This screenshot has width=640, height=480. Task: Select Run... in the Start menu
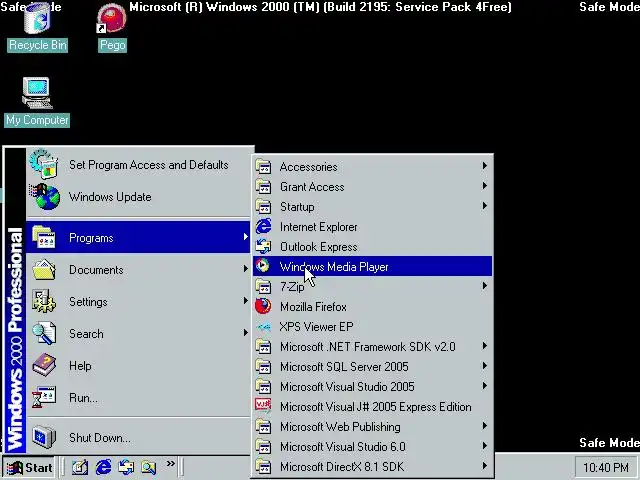point(138,397)
